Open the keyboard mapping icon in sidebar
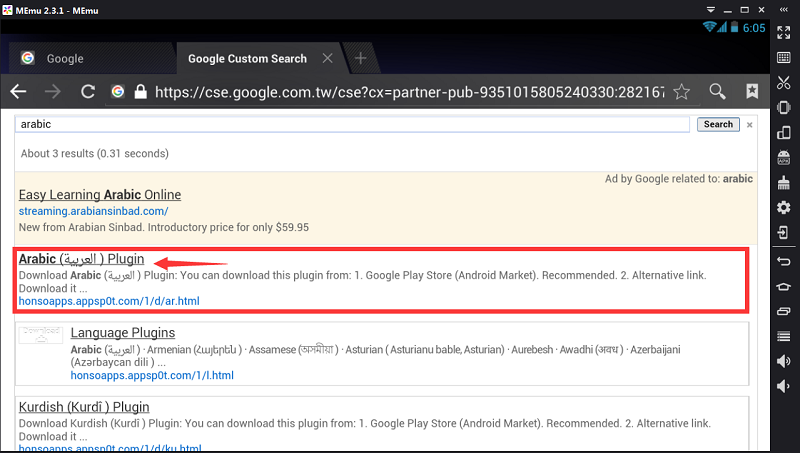Screen dimensions: 800x453 pyautogui.click(x=784, y=57)
